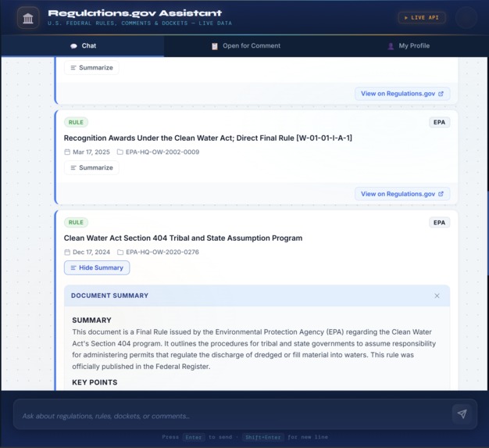Click Summarize in the topmost card
The image size is (489, 448).
pos(91,68)
